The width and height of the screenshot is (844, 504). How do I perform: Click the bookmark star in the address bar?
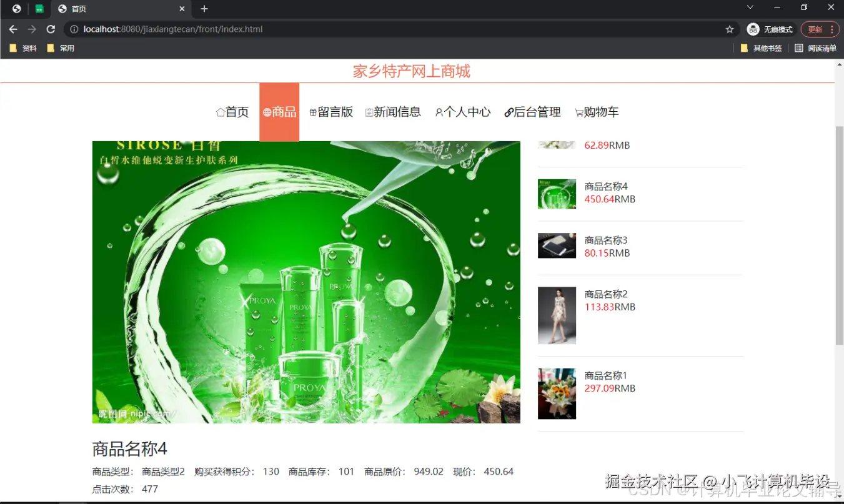click(x=730, y=29)
